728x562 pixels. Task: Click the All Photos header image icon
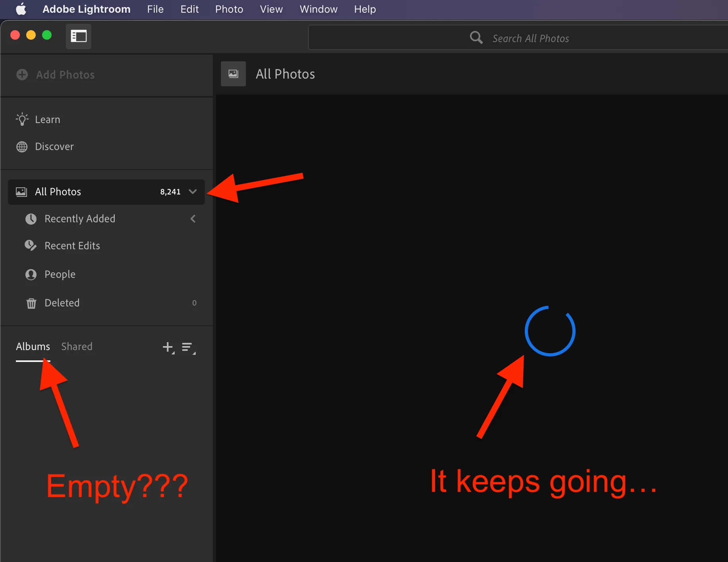(233, 74)
